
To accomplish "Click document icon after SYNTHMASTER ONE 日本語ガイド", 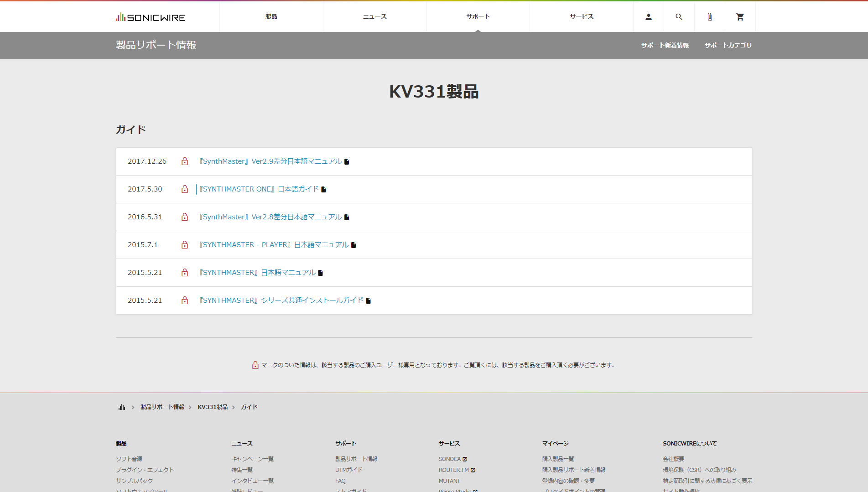I will point(323,189).
